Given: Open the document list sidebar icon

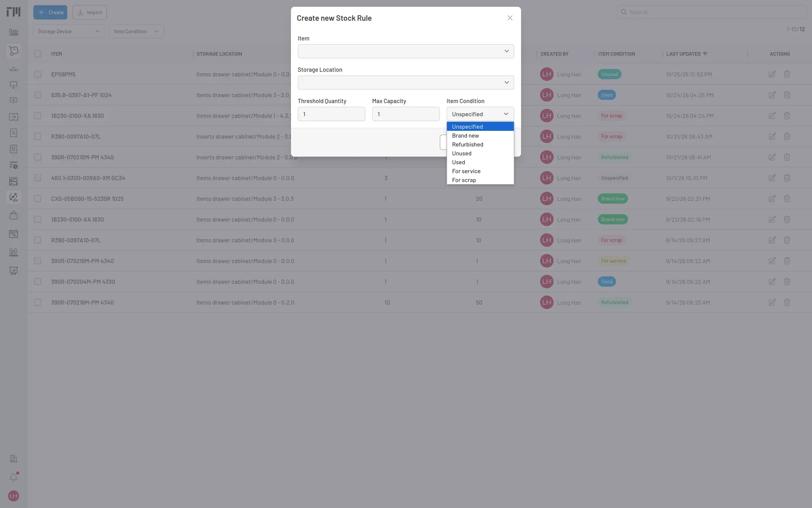Looking at the screenshot, I should coord(14,149).
